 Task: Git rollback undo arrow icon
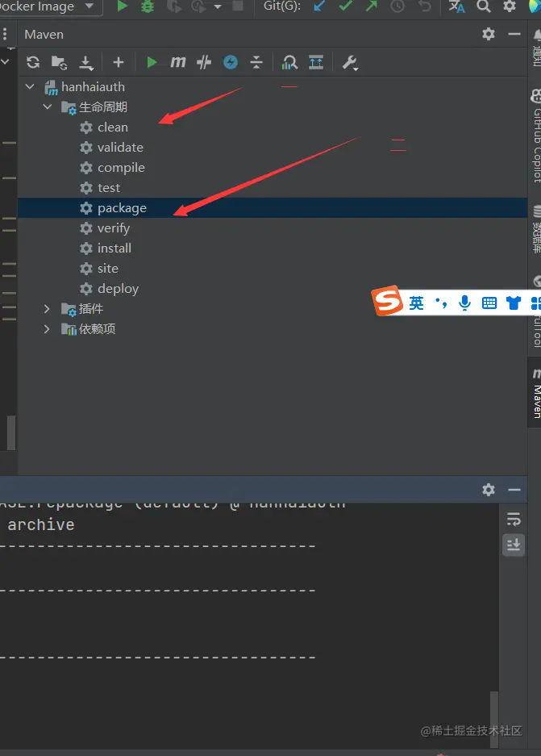pos(424,6)
